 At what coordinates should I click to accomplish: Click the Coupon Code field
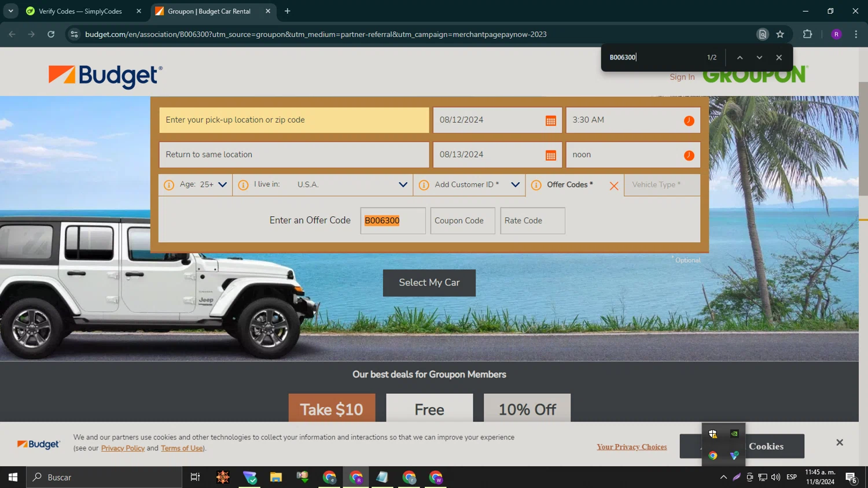tap(463, 221)
